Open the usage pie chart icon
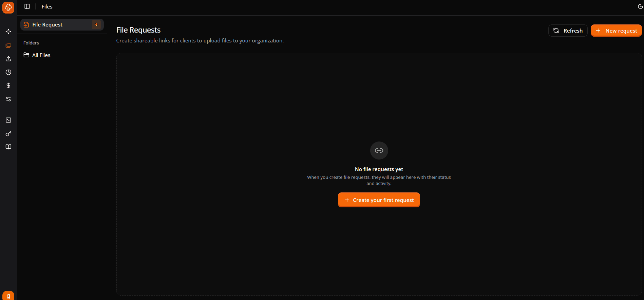This screenshot has width=644, height=300. (x=8, y=72)
